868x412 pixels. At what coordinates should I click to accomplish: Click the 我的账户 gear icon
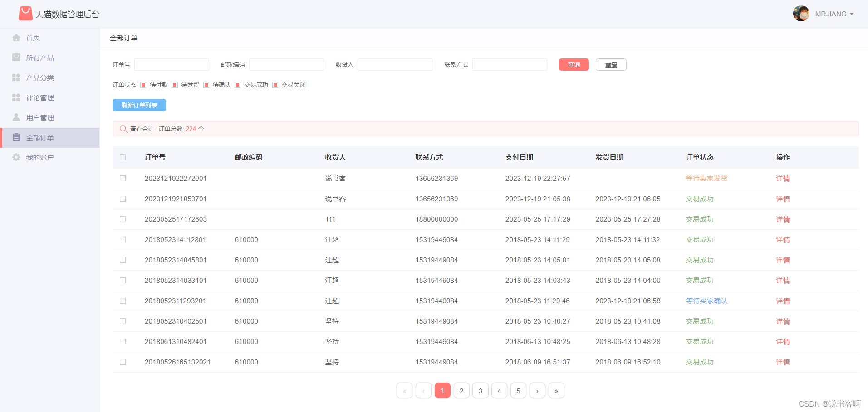[16, 157]
